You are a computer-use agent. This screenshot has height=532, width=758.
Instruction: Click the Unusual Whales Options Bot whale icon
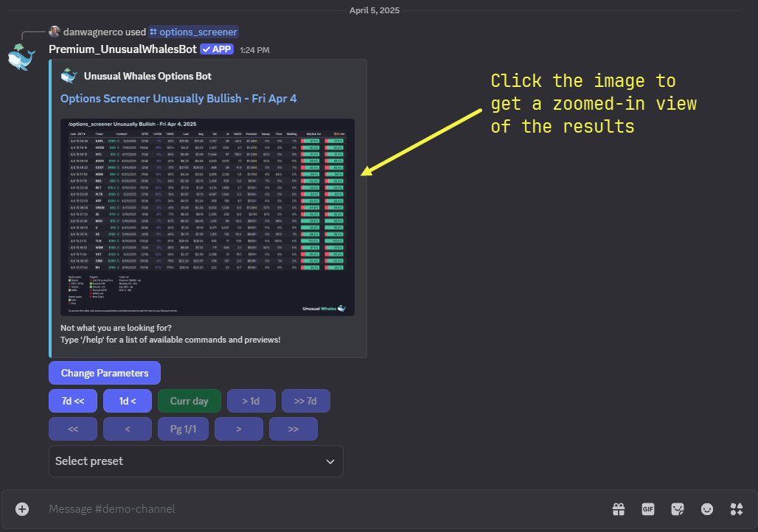[x=69, y=76]
